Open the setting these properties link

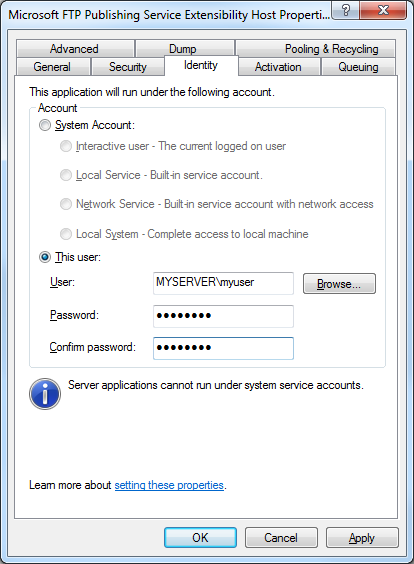click(x=169, y=485)
